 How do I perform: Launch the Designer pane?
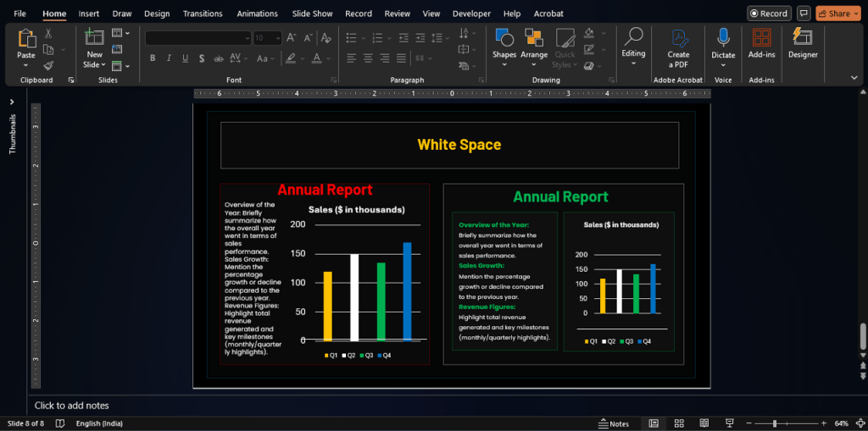coord(803,44)
